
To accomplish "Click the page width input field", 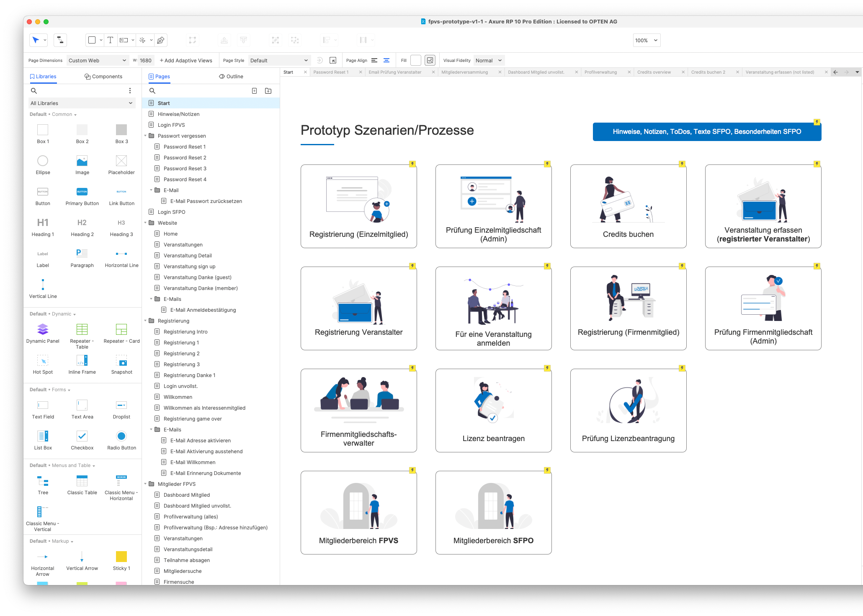I will [146, 60].
